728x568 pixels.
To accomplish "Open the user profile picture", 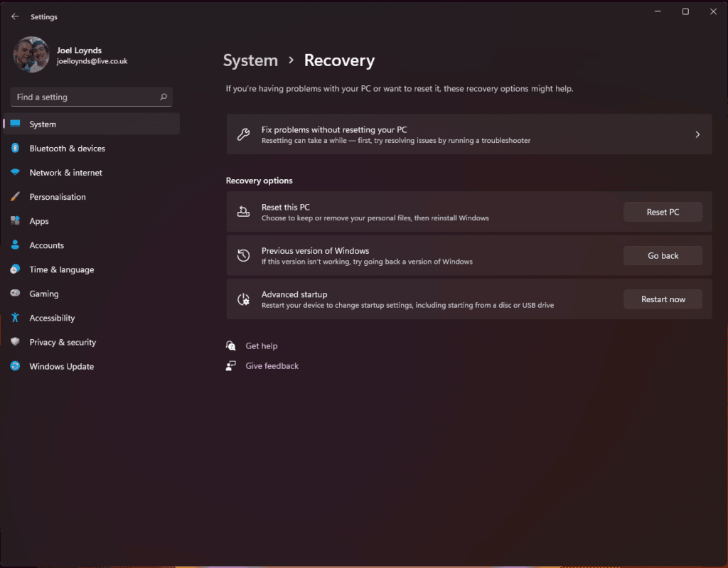I will [x=31, y=55].
